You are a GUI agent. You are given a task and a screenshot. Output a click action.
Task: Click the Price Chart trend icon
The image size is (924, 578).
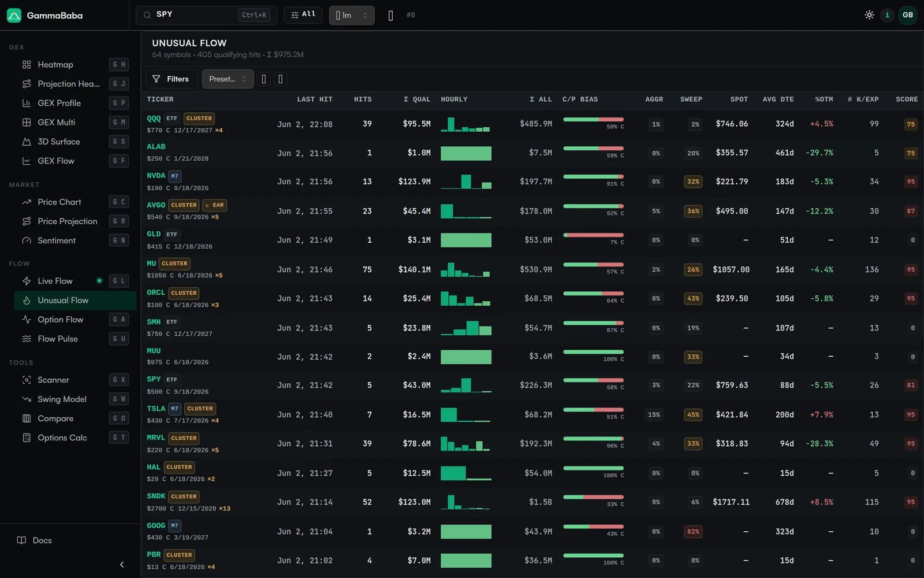pyautogui.click(x=27, y=202)
